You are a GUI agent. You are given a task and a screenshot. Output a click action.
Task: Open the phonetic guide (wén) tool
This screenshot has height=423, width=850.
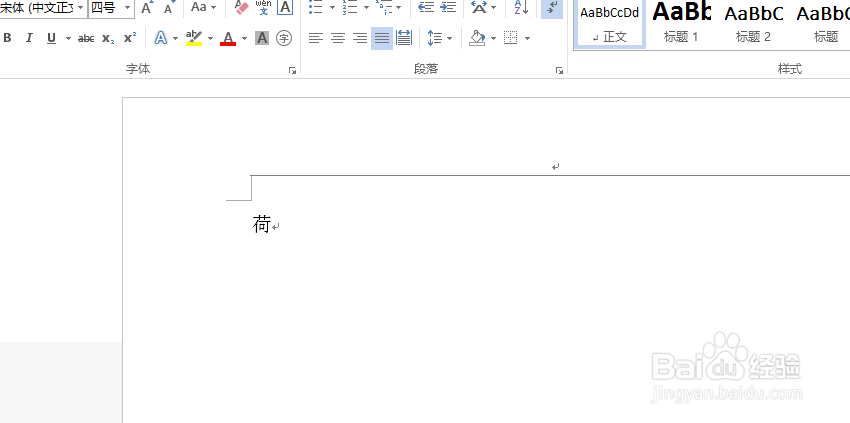coord(263,8)
